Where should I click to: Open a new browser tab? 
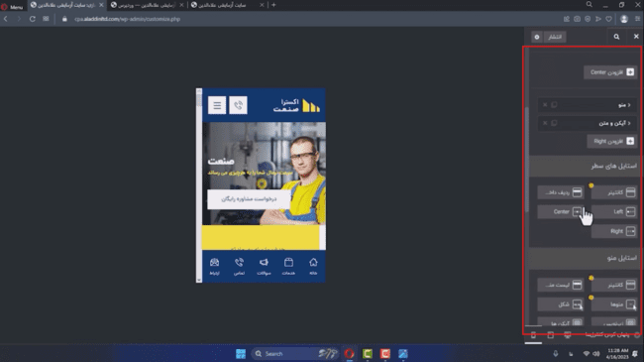[x=273, y=5]
